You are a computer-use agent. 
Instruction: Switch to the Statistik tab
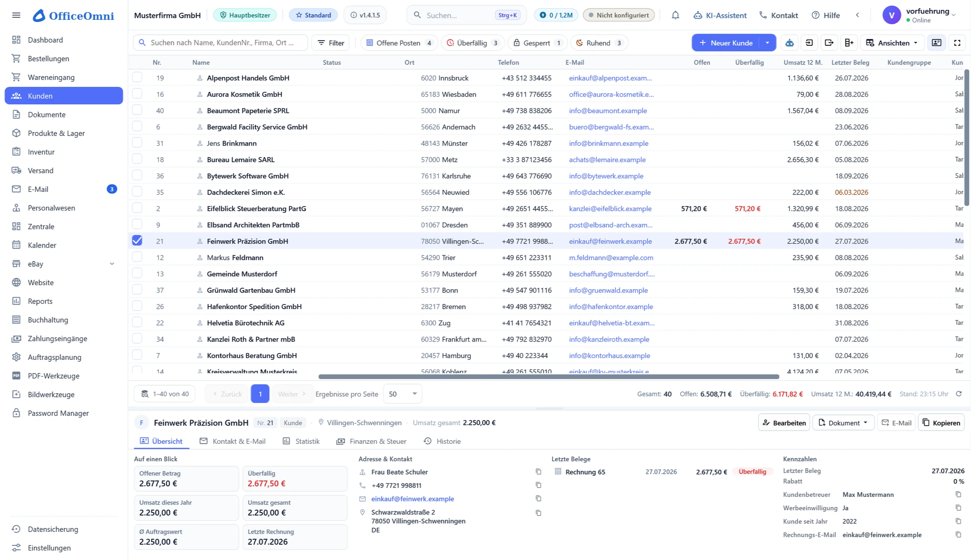(x=301, y=441)
